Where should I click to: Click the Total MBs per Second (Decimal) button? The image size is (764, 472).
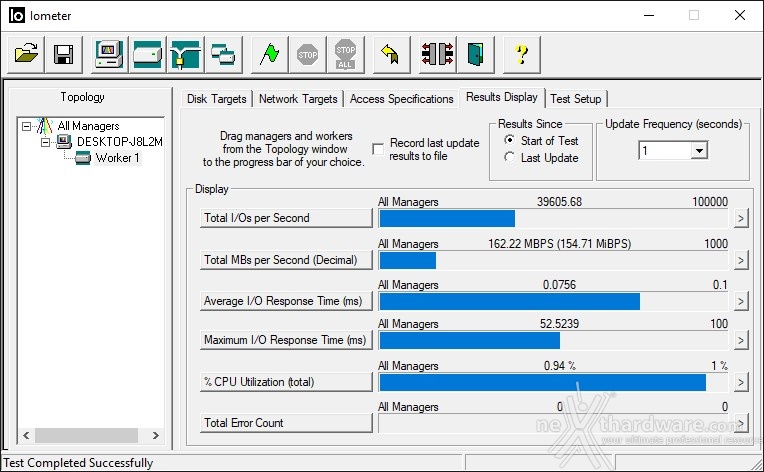[286, 260]
